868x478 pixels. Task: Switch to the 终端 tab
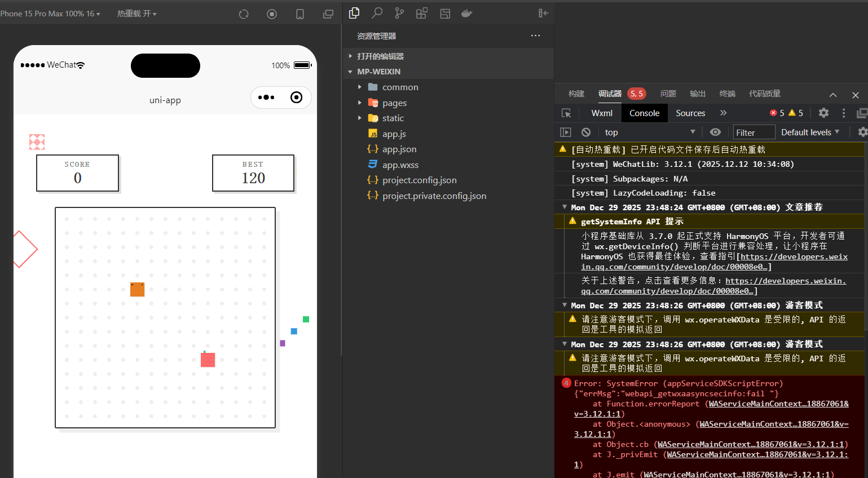coord(727,94)
